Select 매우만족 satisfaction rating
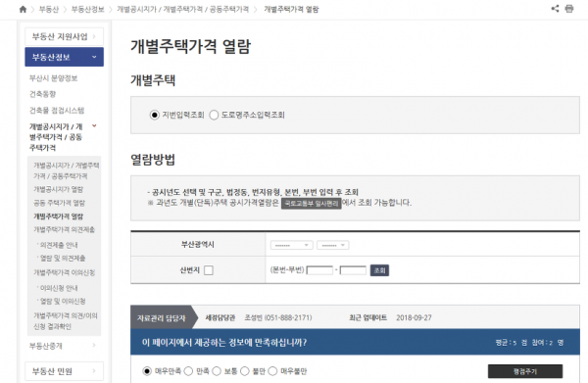The image size is (588, 383). pyautogui.click(x=147, y=371)
